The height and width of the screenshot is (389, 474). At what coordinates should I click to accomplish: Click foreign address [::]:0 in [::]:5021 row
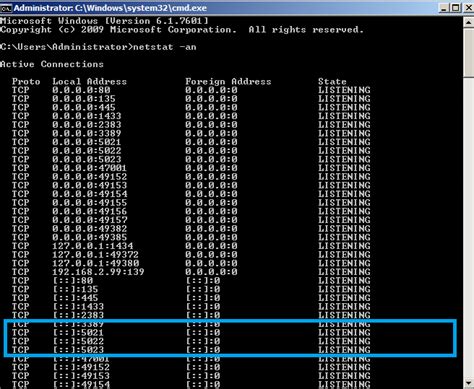click(x=203, y=333)
